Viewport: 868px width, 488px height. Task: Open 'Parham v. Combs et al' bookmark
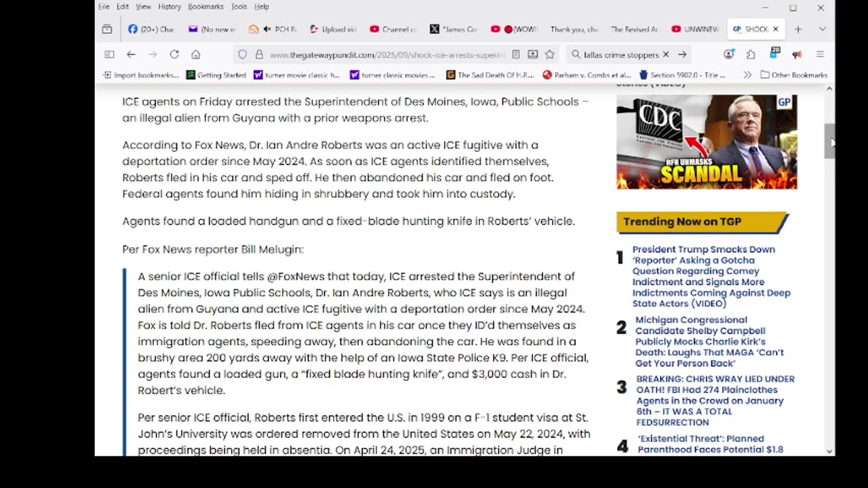587,75
